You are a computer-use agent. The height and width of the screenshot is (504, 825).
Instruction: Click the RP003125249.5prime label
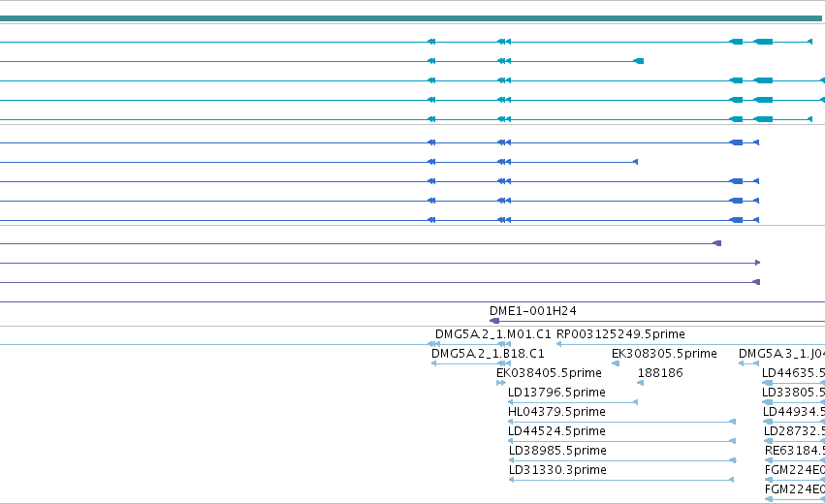tap(620, 334)
